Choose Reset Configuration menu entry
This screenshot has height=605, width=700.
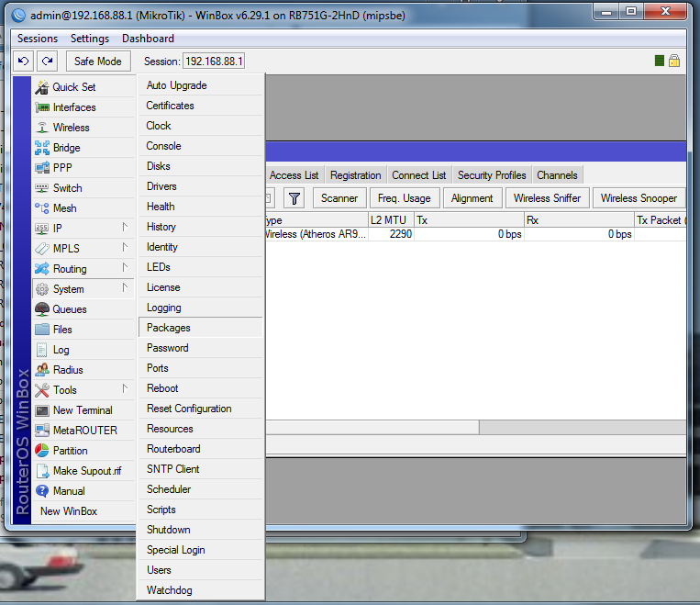pos(200,409)
